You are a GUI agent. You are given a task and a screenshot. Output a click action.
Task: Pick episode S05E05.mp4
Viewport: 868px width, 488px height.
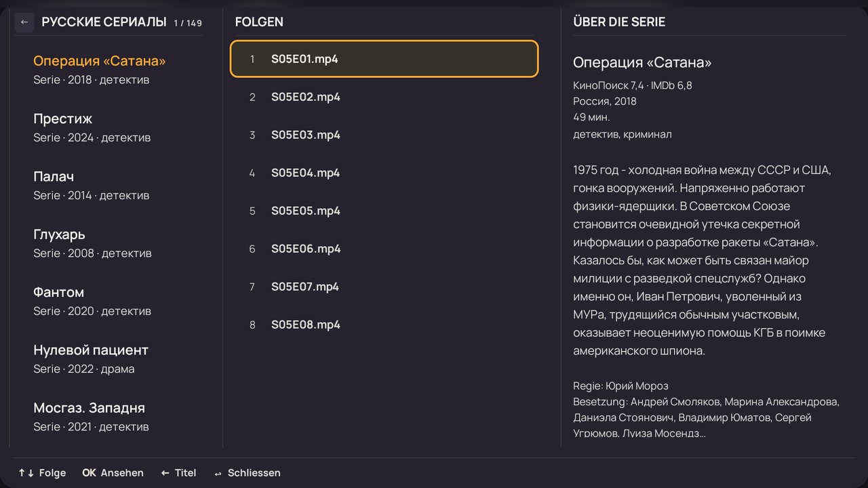pyautogui.click(x=384, y=211)
